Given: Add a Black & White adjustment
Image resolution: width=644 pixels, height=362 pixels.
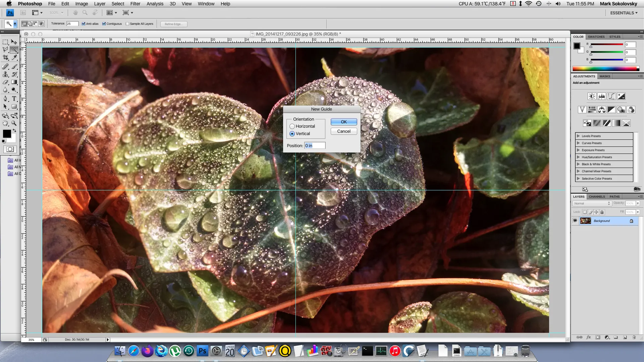Looking at the screenshot, I should pos(611,110).
